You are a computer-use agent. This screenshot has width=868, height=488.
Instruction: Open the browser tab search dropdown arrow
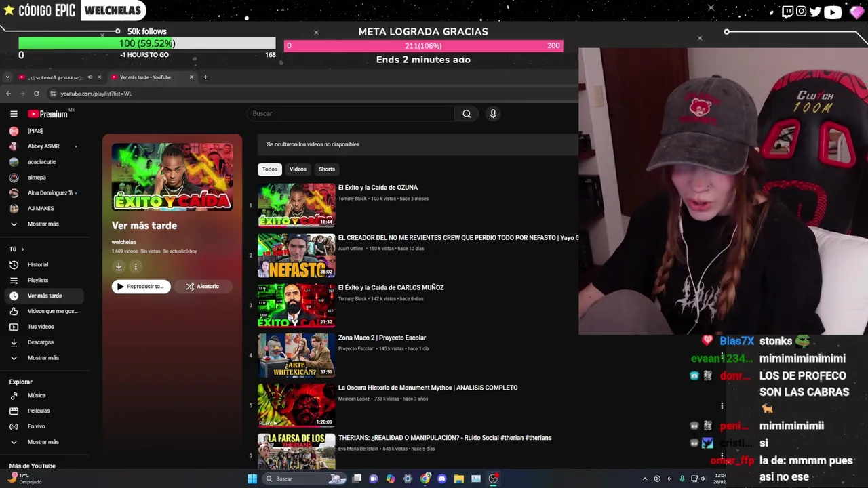(x=7, y=77)
